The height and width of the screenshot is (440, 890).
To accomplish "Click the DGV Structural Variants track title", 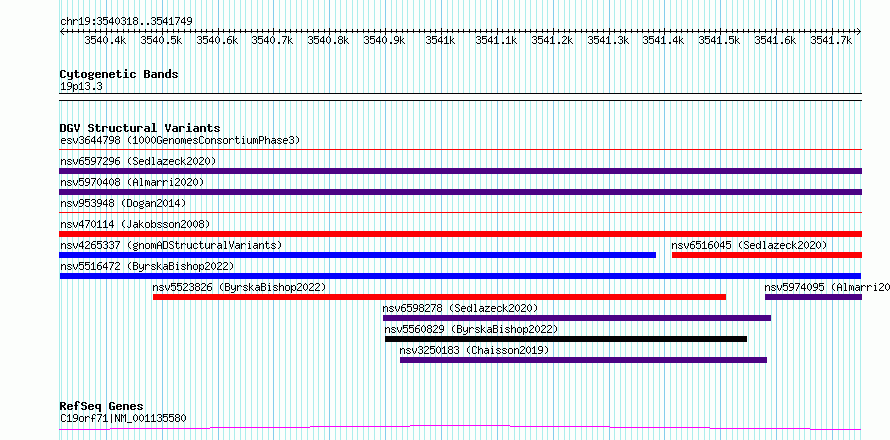I will [140, 128].
